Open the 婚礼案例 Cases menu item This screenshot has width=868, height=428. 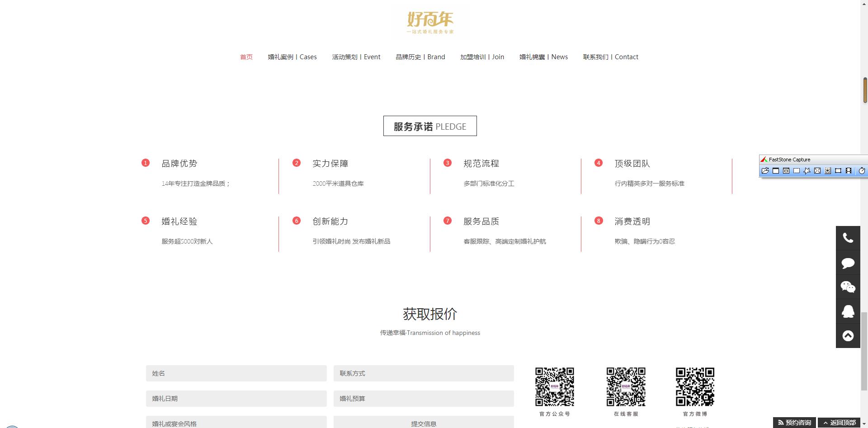click(x=292, y=57)
